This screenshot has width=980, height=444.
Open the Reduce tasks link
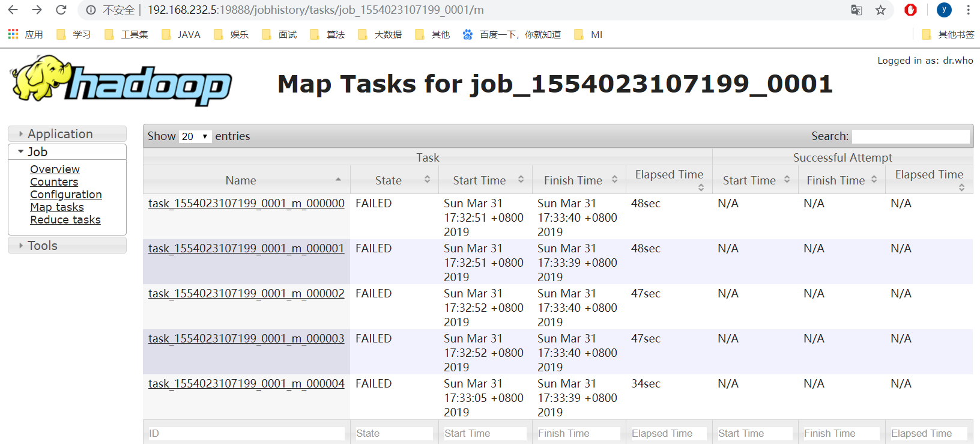[x=65, y=220]
